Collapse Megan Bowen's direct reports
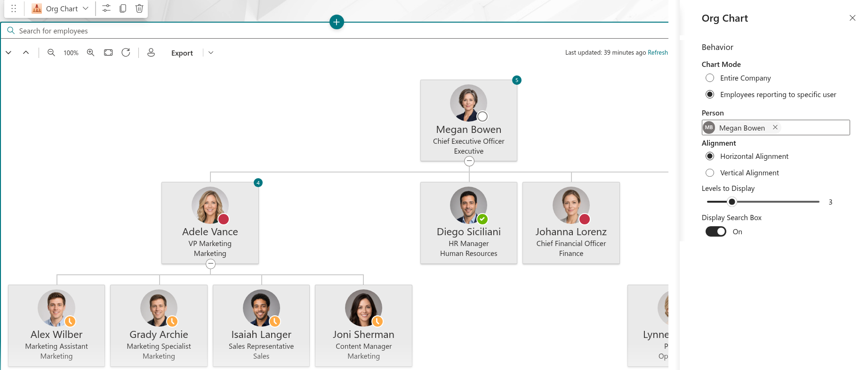This screenshot has width=868, height=370. (469, 161)
